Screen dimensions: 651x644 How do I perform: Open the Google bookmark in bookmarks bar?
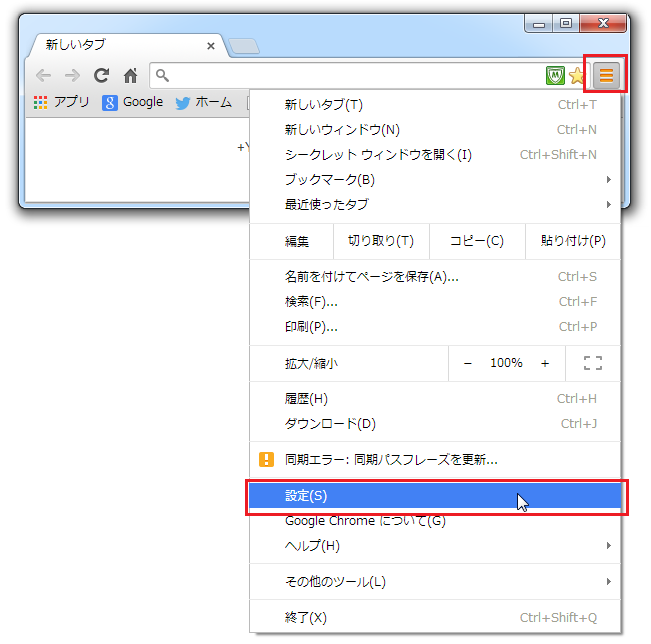click(x=132, y=102)
